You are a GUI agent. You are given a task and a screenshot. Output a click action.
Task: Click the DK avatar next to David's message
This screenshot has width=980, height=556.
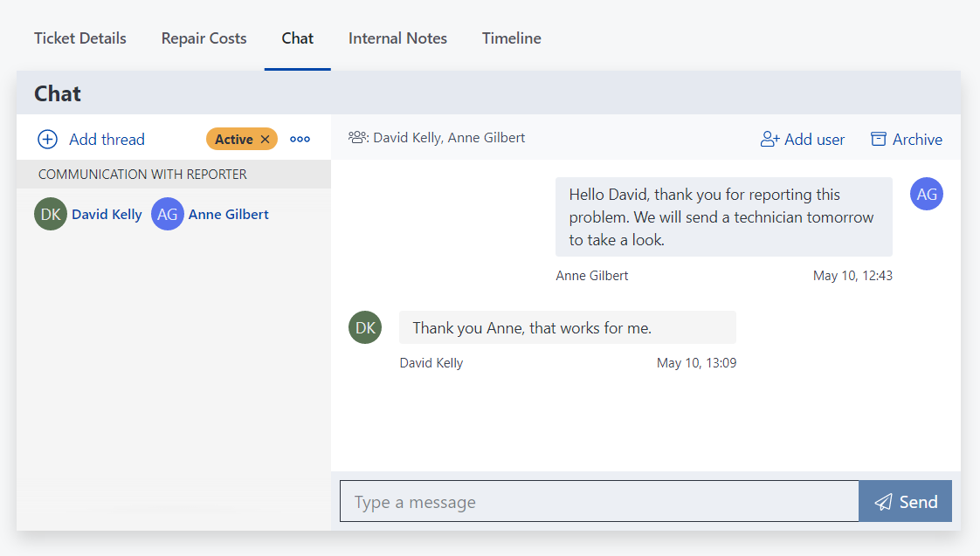pyautogui.click(x=365, y=327)
